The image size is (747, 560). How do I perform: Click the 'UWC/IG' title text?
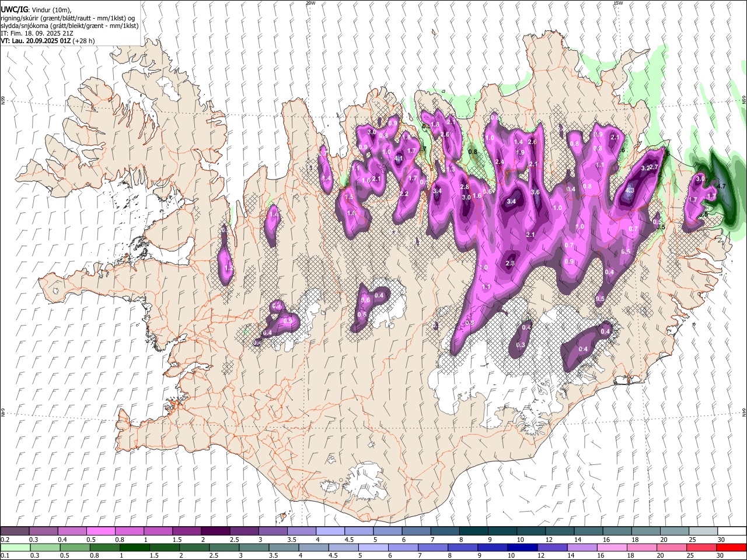(14, 10)
